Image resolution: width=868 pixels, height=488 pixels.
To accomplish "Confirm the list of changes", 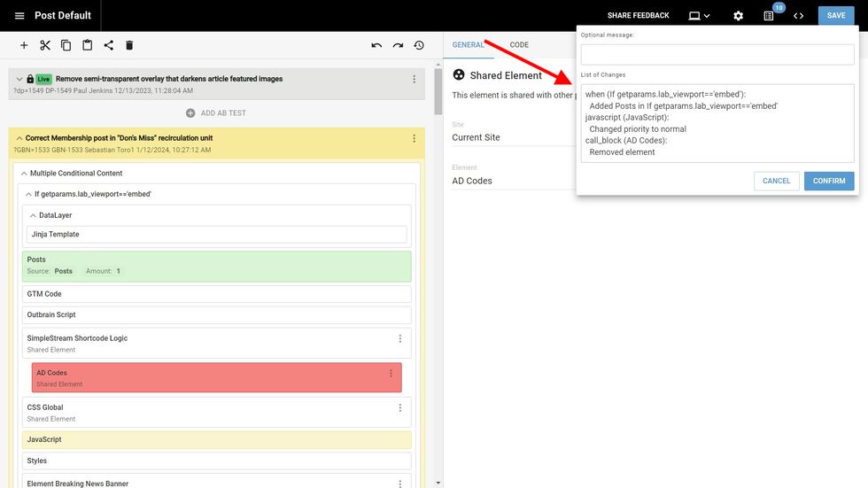I will [x=828, y=181].
